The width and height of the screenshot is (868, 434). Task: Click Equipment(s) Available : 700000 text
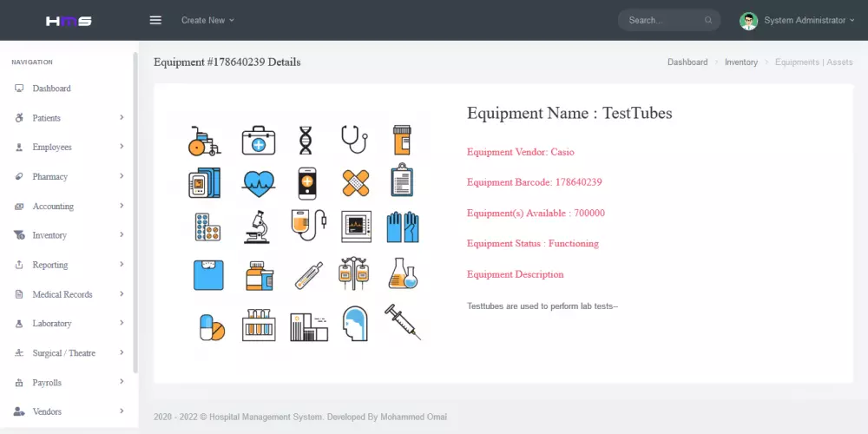(536, 214)
